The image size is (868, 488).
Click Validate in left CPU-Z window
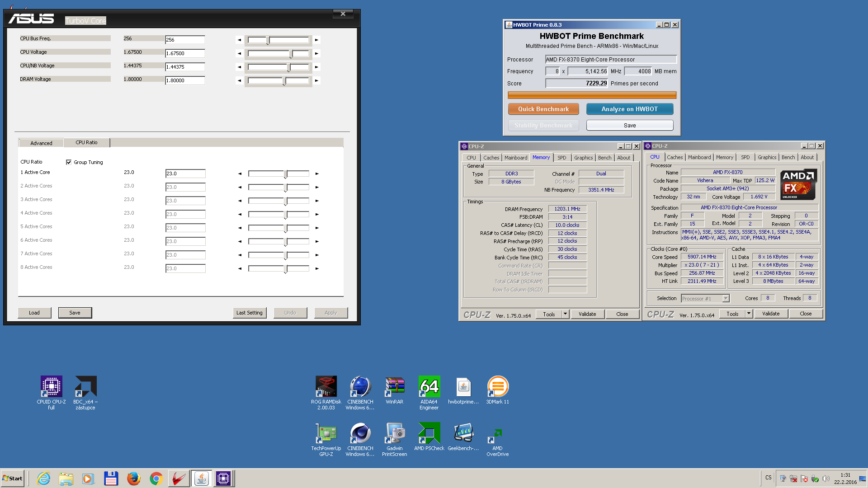coord(587,314)
